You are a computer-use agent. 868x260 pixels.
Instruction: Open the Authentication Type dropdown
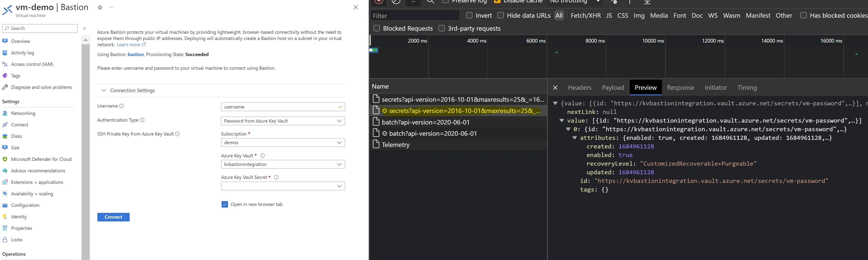[283, 121]
